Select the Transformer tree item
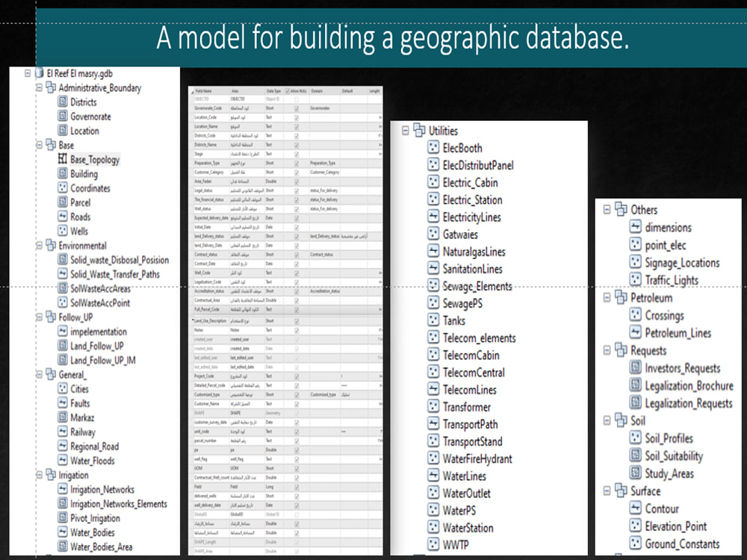Viewport: 747px width, 560px height. coord(466,407)
